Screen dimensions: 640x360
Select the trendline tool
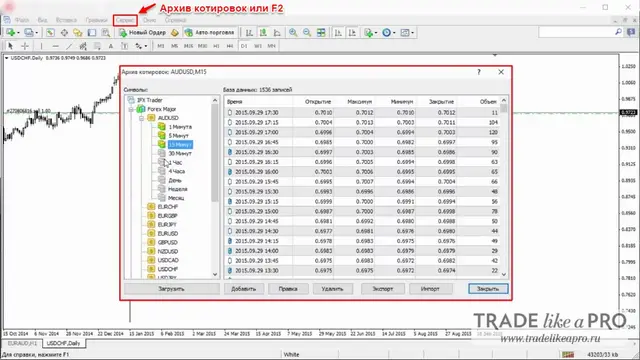pos(69,46)
